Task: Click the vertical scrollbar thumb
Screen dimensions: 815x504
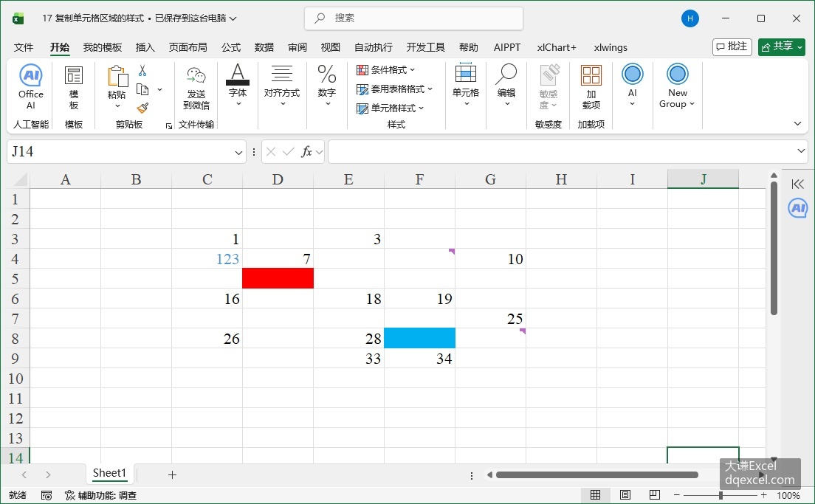Action: pyautogui.click(x=774, y=247)
